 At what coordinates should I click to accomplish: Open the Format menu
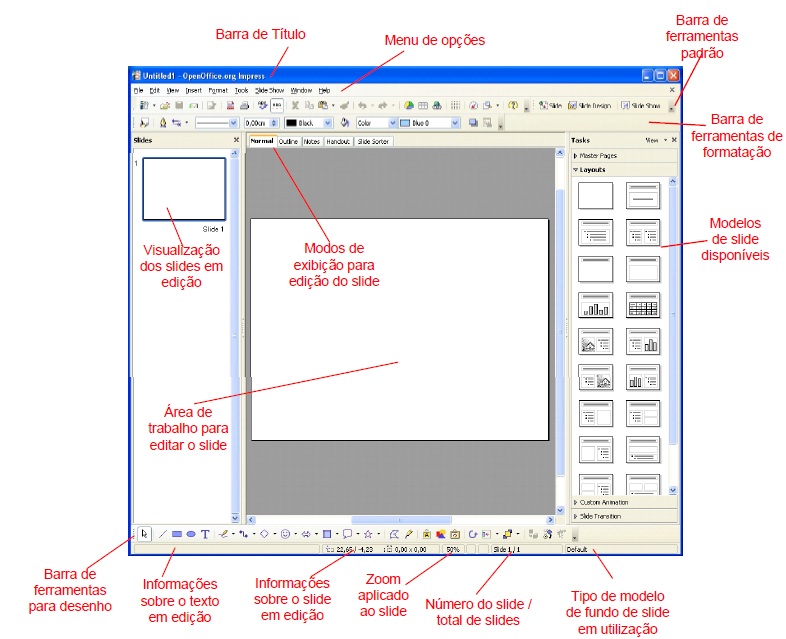(218, 91)
